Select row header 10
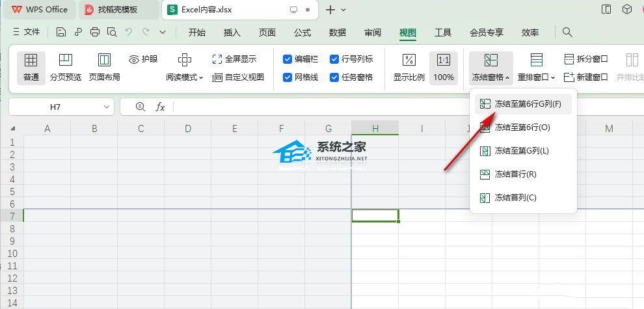This screenshot has height=309, width=644. point(12,253)
